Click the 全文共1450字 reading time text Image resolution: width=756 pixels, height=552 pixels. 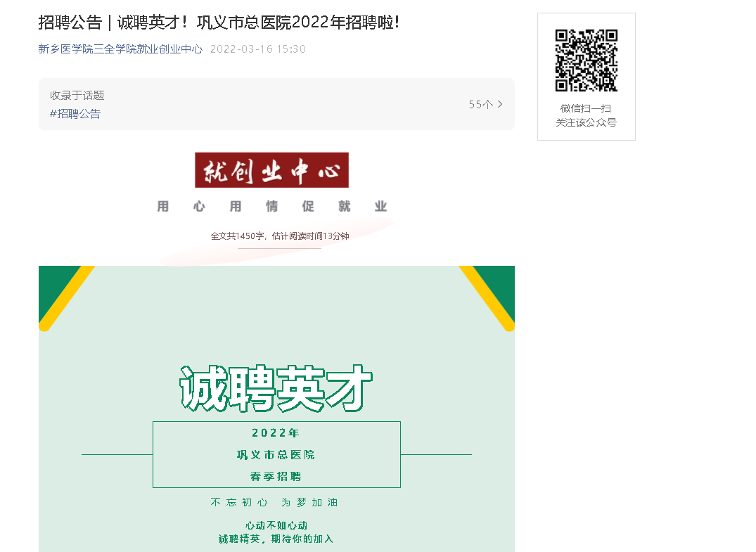280,236
